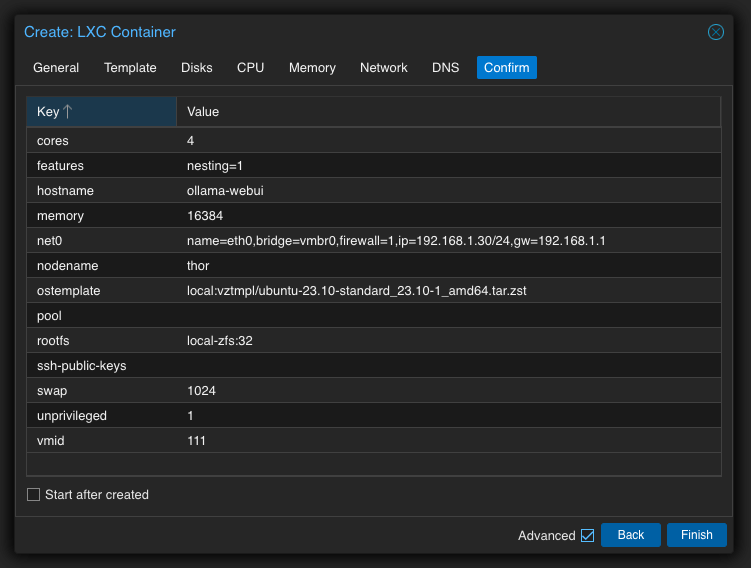Close the Create LXC Container dialog

(x=716, y=32)
